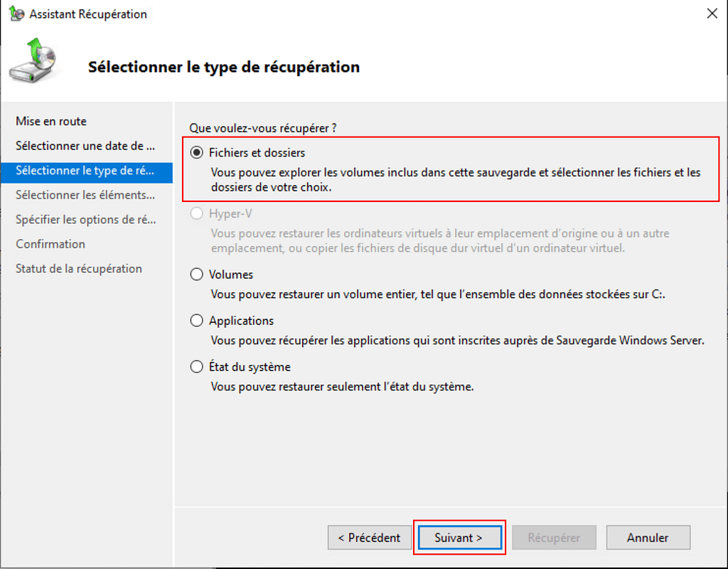Open the Sélectionner les éléments step
This screenshot has height=569, width=728.
point(85,195)
